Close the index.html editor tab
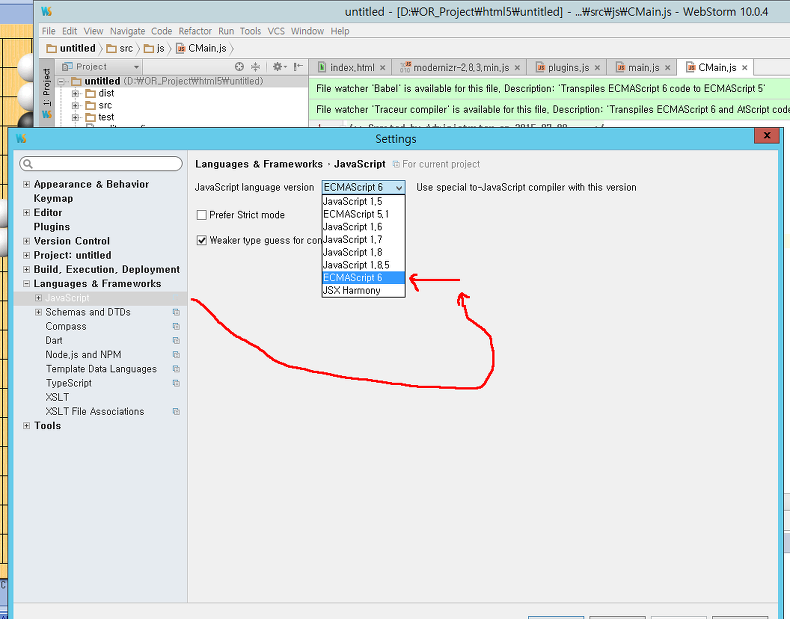 coord(383,67)
